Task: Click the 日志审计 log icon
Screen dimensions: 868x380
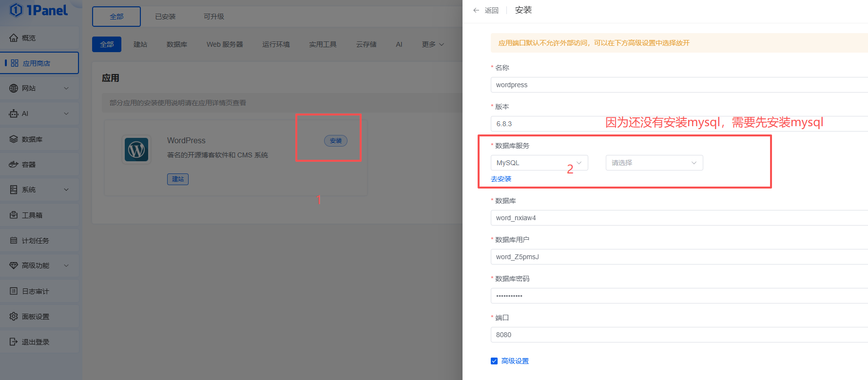Action: pyautogui.click(x=14, y=291)
